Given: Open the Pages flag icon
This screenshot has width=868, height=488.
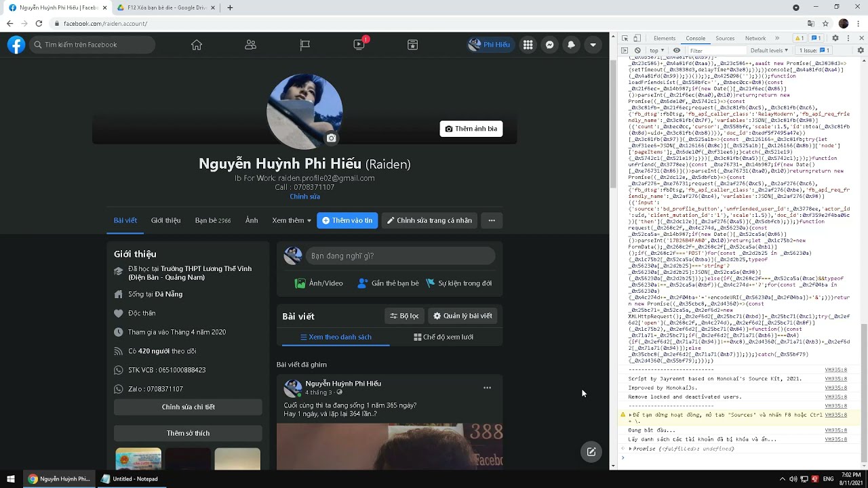Looking at the screenshot, I should pos(305,45).
